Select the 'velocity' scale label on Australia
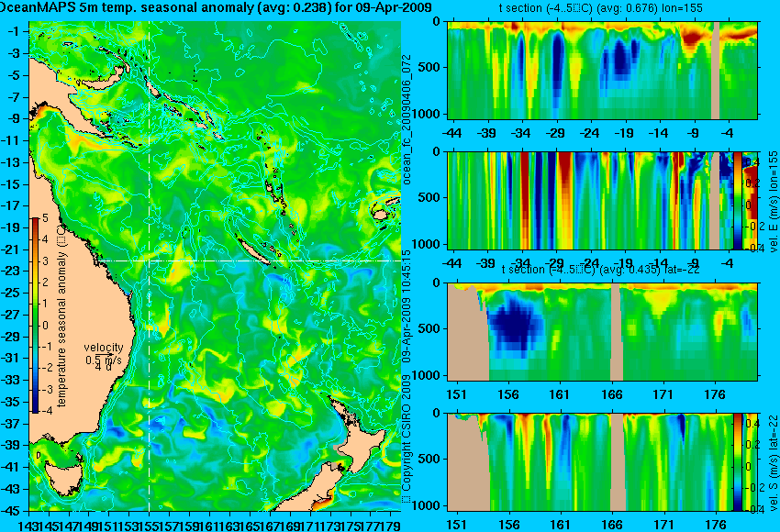Screen dimensions: 780x532 [x=104, y=348]
